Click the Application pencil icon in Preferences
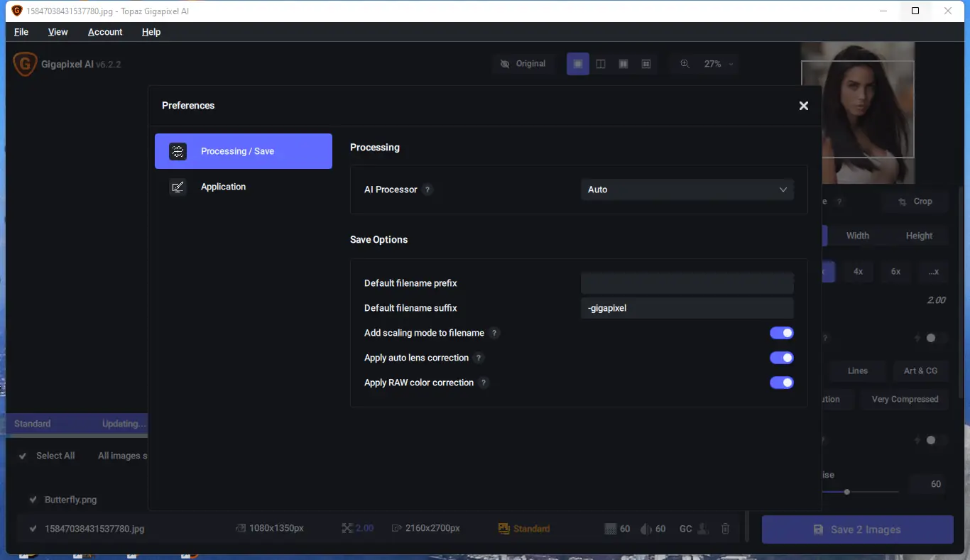This screenshot has height=560, width=970. [178, 187]
